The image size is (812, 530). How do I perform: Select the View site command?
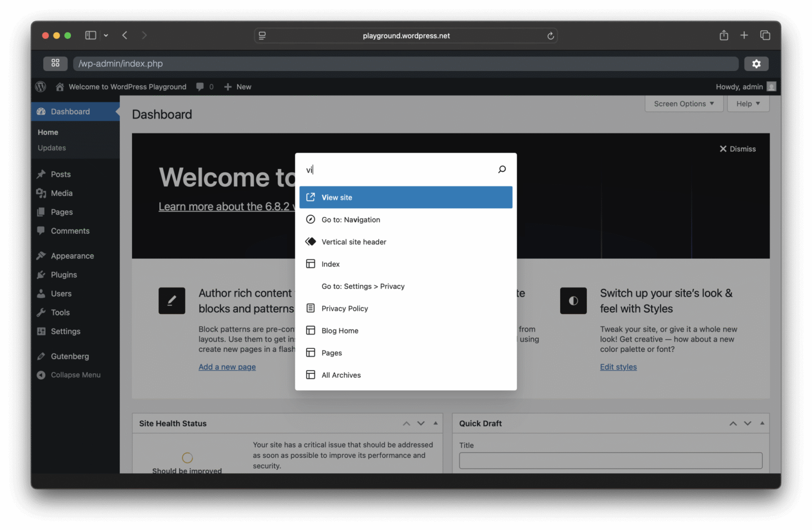click(x=405, y=197)
